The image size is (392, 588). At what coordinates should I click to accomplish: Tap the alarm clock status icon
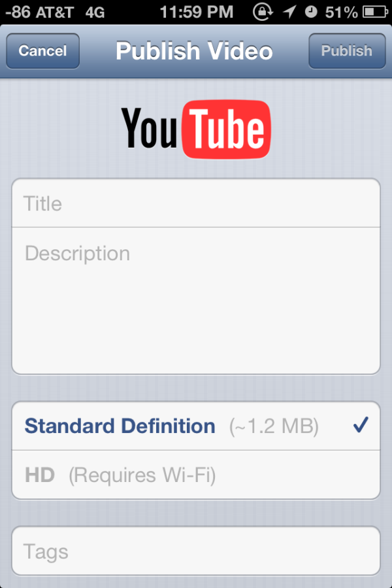[x=311, y=12]
